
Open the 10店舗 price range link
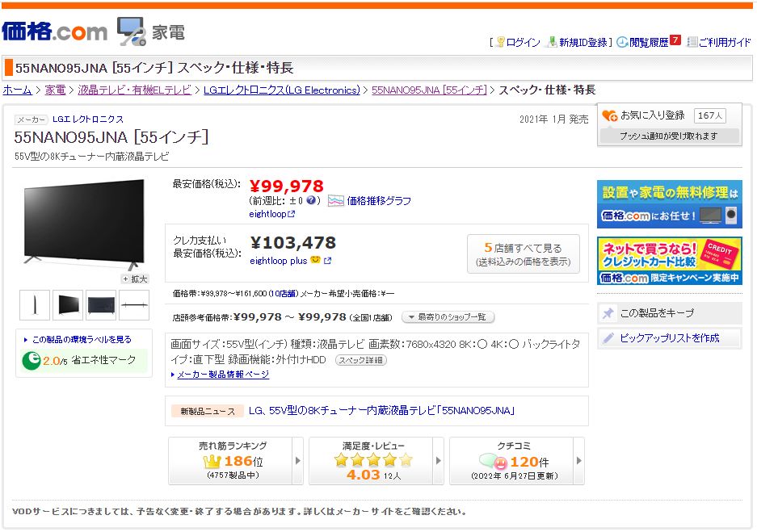coord(284,293)
